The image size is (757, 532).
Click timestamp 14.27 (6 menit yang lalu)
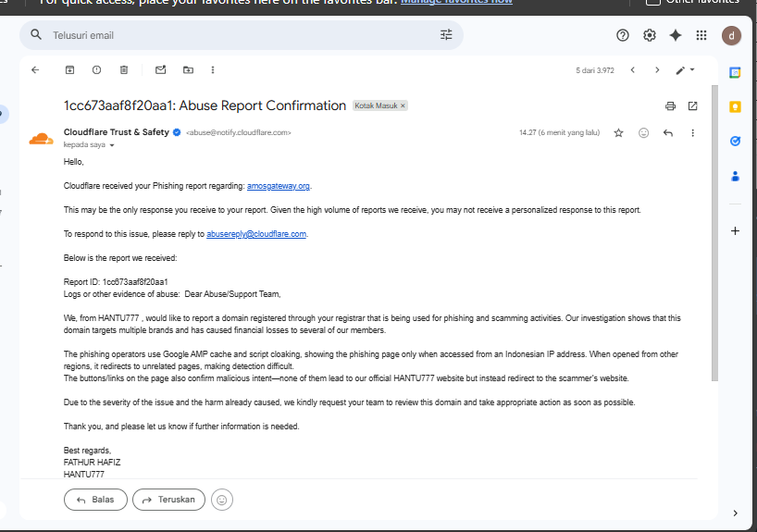[x=560, y=132]
